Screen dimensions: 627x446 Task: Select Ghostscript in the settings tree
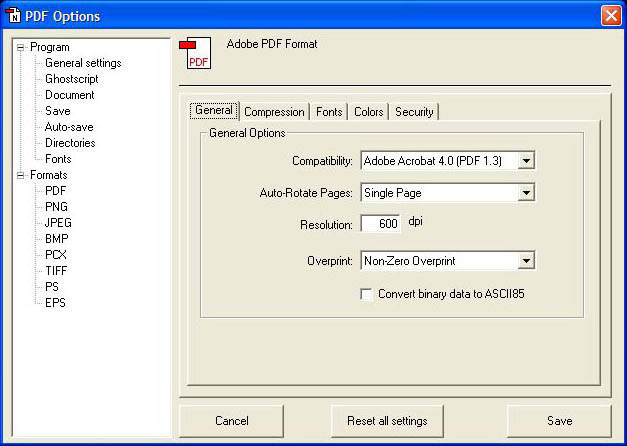tap(71, 79)
